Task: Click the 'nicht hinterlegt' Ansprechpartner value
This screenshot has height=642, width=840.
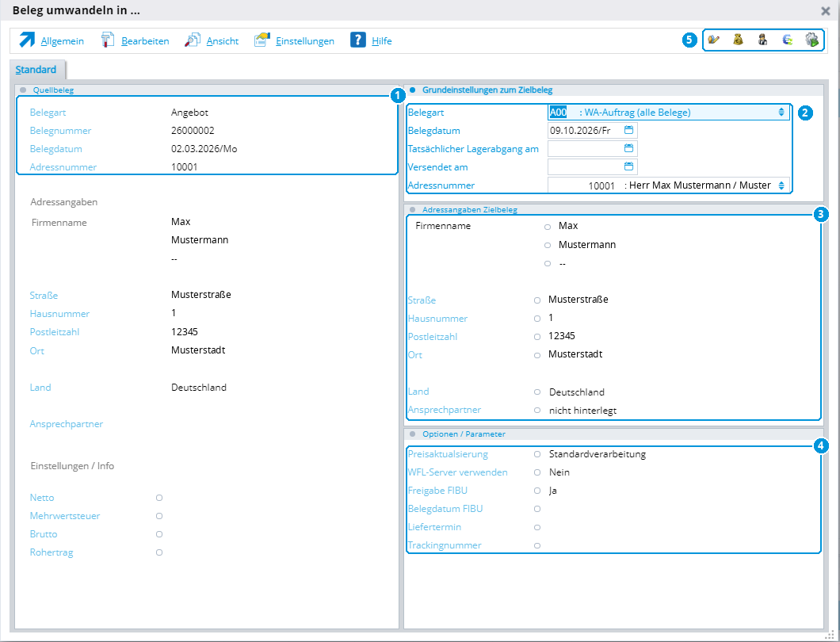Action: [583, 410]
